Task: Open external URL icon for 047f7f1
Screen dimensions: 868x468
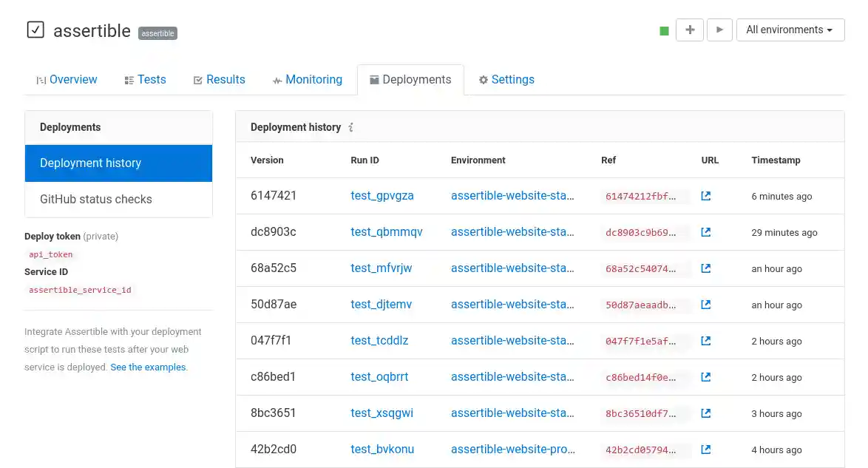Action: tap(706, 341)
